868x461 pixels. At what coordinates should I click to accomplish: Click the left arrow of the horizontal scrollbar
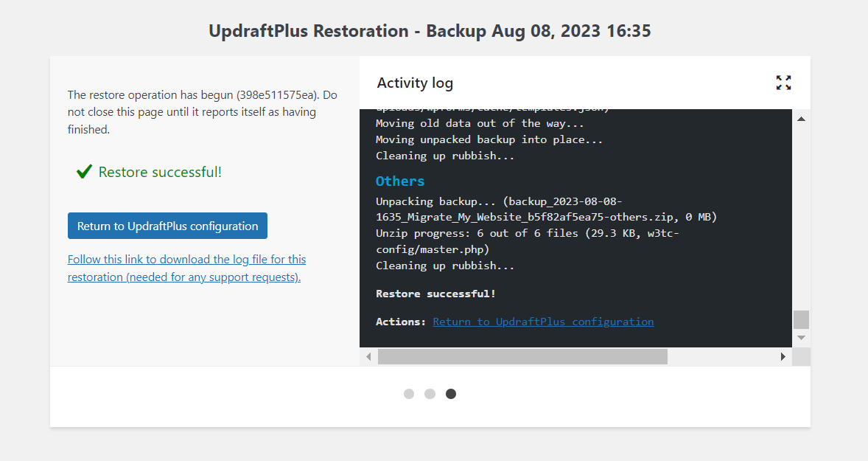pos(368,356)
